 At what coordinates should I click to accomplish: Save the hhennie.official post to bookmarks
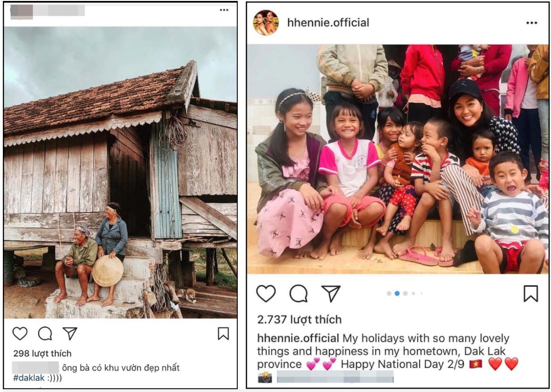coord(531,294)
